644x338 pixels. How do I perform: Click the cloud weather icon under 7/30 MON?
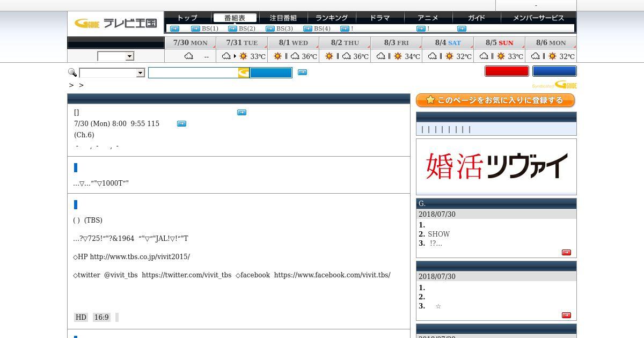(x=189, y=56)
